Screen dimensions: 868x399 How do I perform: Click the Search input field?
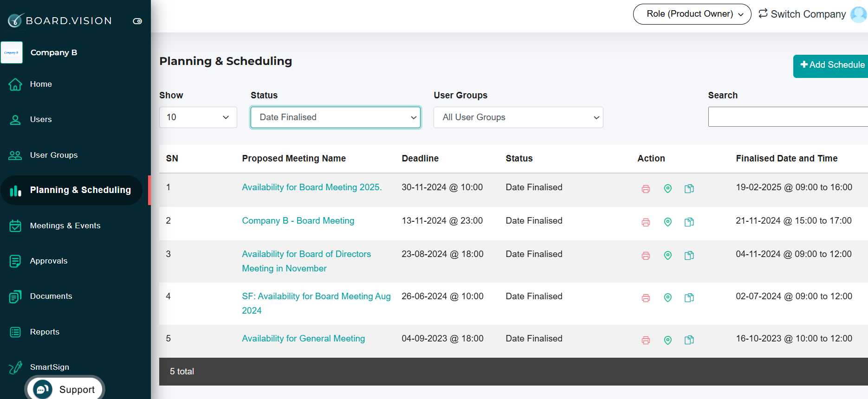click(x=788, y=116)
